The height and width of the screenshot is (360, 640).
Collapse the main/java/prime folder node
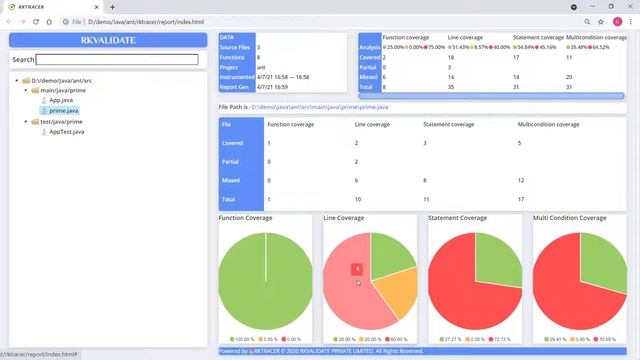pyautogui.click(x=26, y=90)
